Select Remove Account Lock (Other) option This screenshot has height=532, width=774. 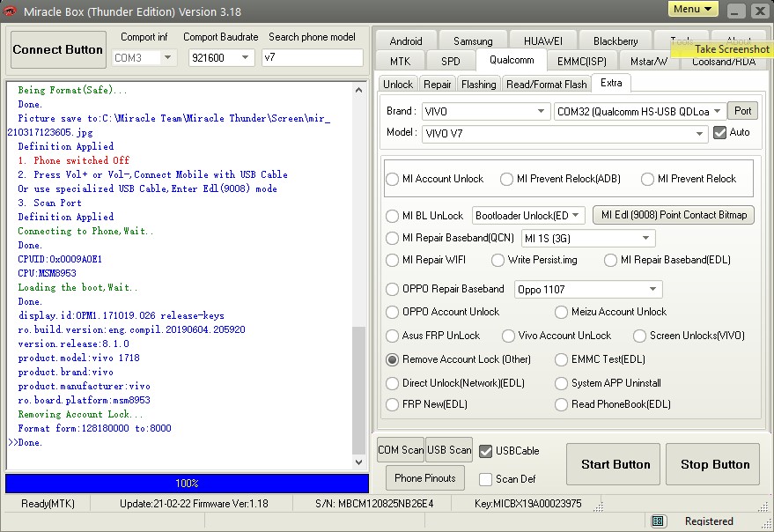393,359
